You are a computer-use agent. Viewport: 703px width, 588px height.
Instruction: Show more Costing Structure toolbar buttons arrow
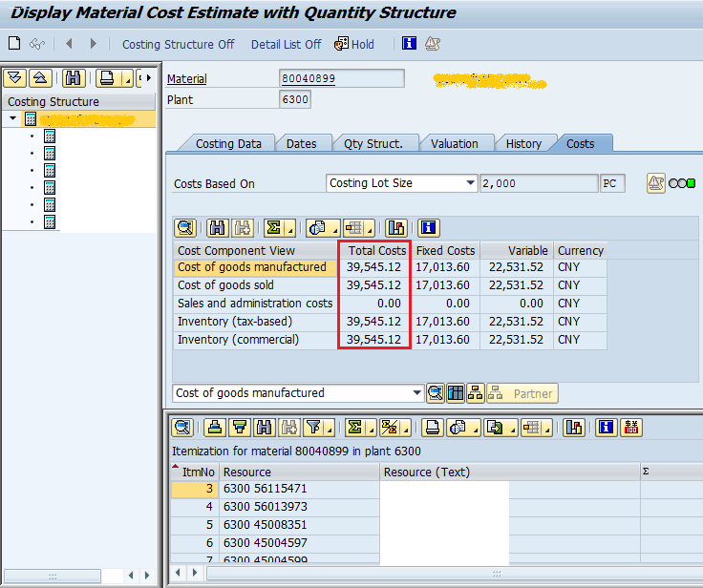coord(149,78)
